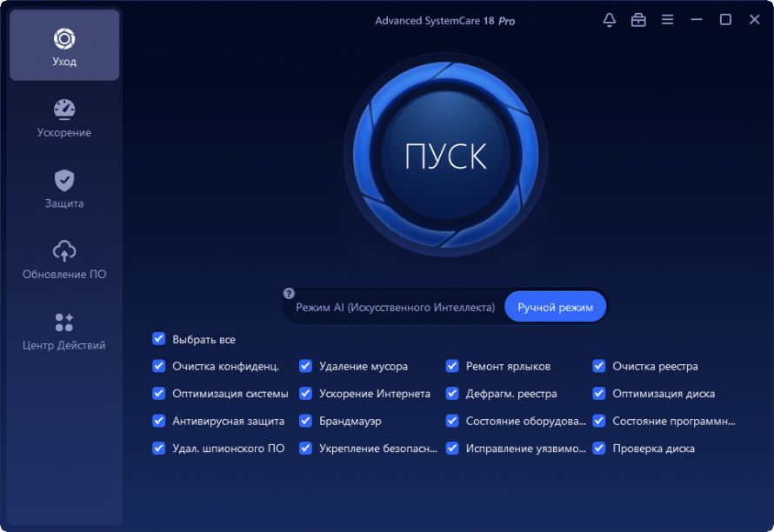The image size is (774, 532).
Task: Open the toolbox icon in title bar
Action: pos(638,20)
